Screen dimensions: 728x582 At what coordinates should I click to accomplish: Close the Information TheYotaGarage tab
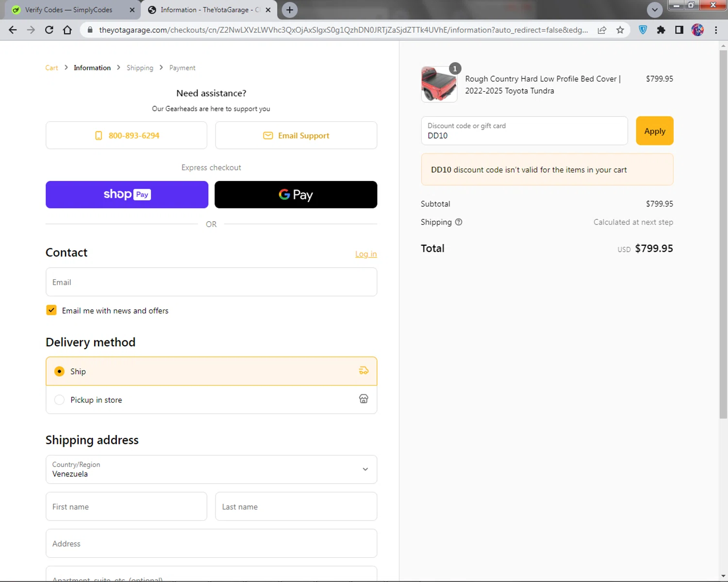point(268,10)
